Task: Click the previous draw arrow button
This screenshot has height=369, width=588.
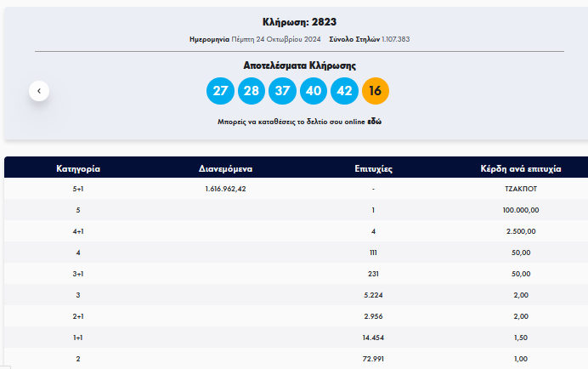Action: [x=39, y=90]
